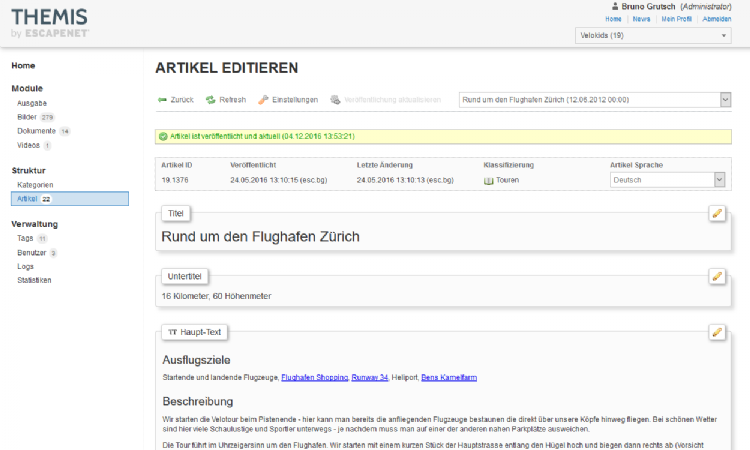The image size is (750, 450).
Task: Open Einstellungen wrench icon
Action: pyautogui.click(x=263, y=100)
